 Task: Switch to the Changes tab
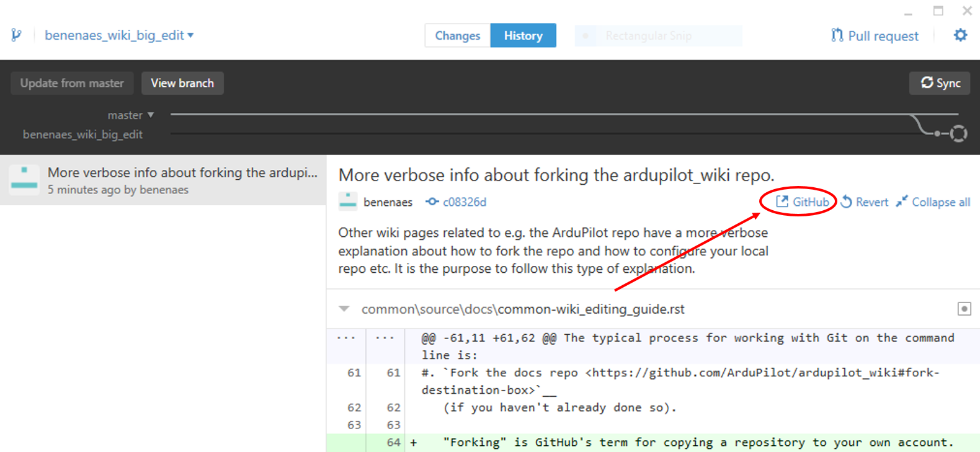[457, 36]
